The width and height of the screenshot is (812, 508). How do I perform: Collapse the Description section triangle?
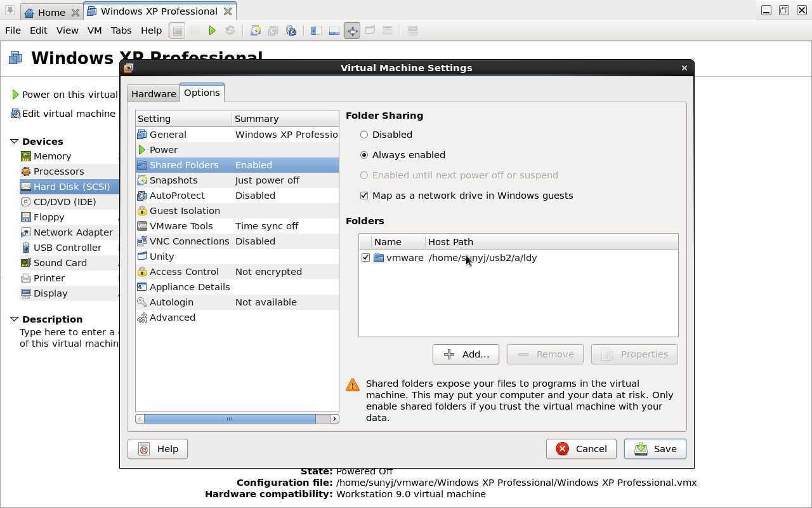(x=14, y=319)
